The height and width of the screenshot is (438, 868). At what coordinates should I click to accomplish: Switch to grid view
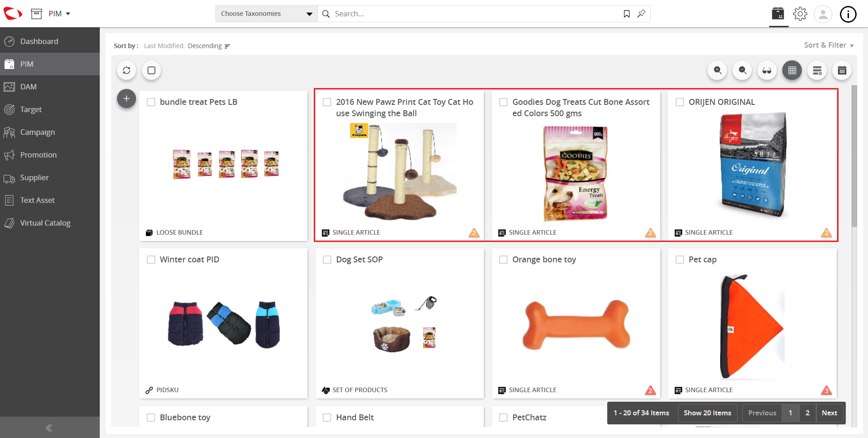click(792, 70)
